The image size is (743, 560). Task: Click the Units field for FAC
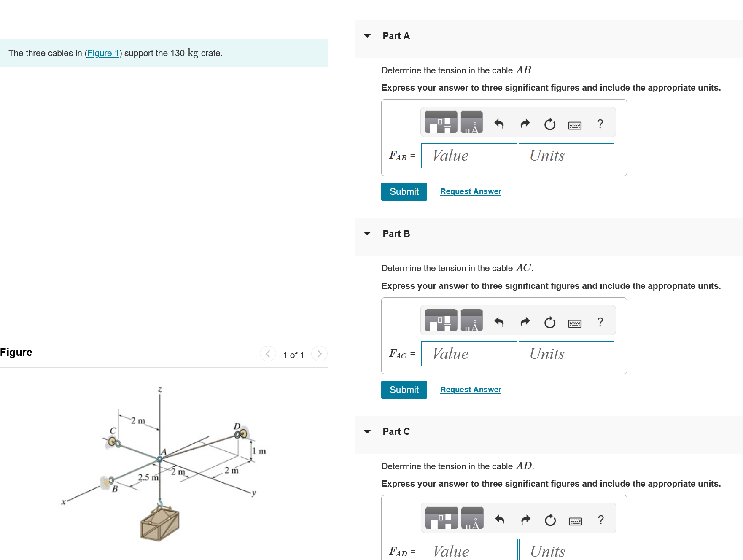pos(566,353)
